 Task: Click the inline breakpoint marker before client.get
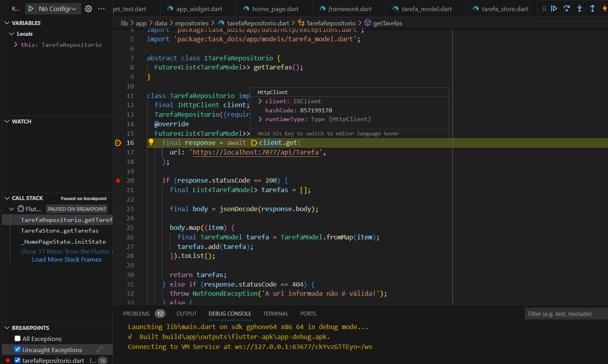[x=254, y=143]
